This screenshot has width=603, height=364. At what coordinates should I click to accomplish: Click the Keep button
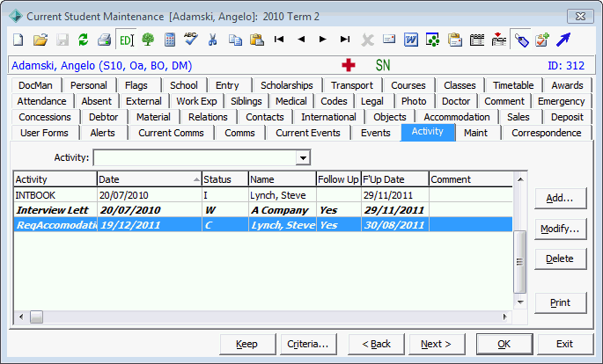[247, 344]
